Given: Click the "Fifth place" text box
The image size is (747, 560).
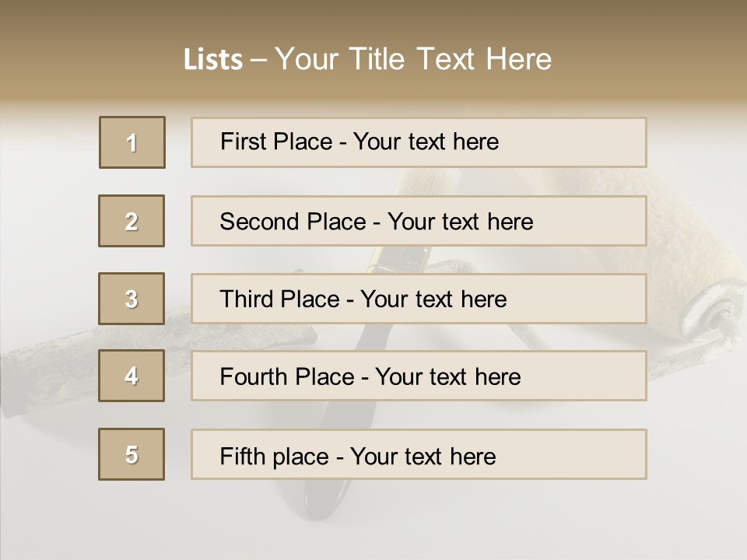Looking at the screenshot, I should [419, 454].
